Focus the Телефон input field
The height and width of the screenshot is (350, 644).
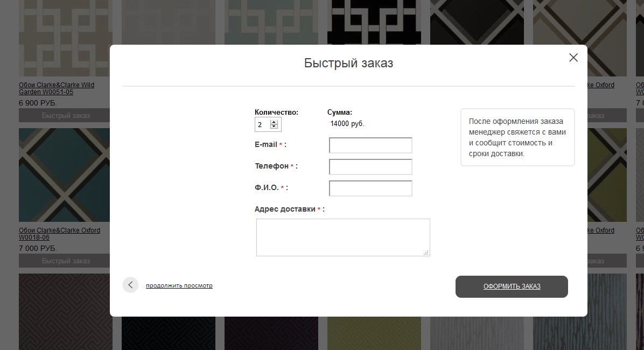pyautogui.click(x=370, y=167)
